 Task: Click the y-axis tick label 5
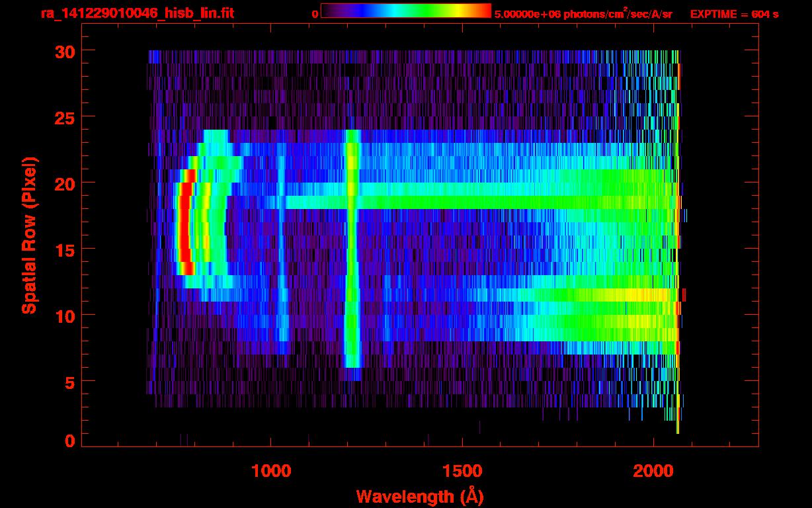tap(70, 382)
